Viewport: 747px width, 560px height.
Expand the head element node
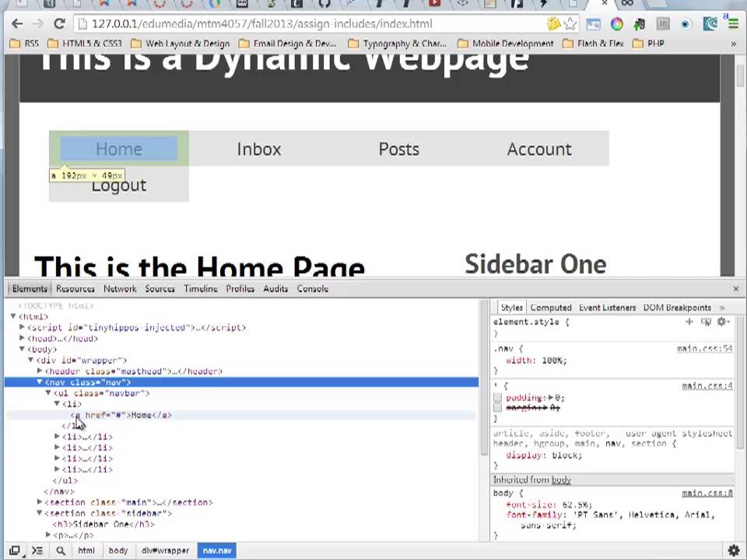(x=22, y=338)
